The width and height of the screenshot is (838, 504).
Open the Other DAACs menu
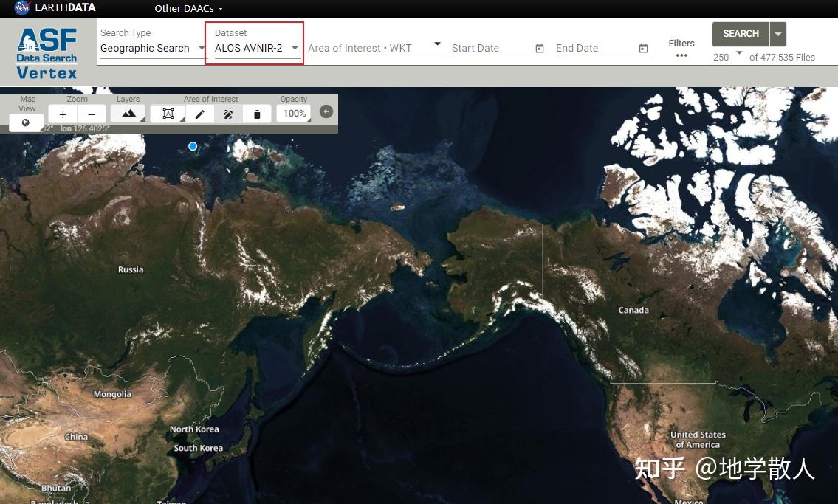[185, 8]
